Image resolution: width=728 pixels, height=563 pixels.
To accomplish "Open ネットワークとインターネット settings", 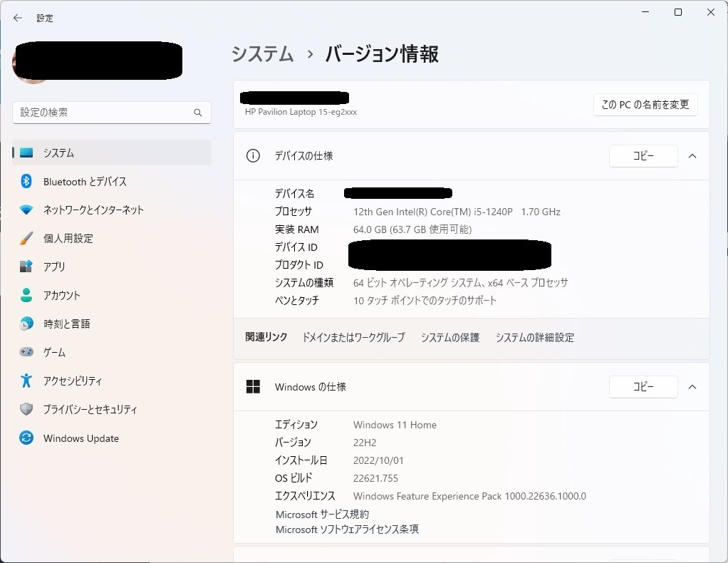I will pyautogui.click(x=111, y=210).
